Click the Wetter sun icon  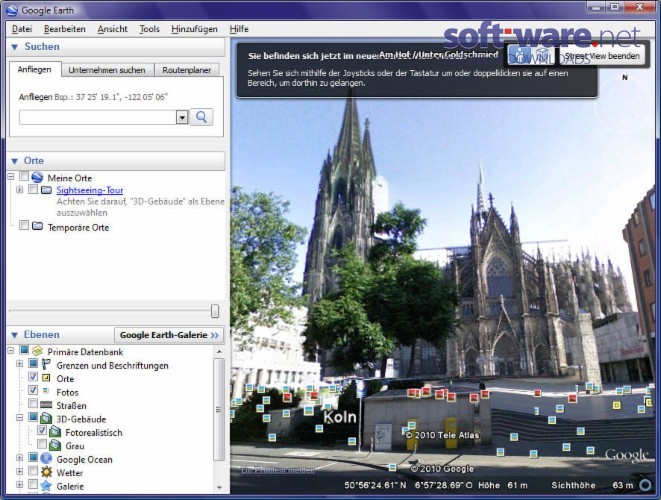tap(46, 472)
